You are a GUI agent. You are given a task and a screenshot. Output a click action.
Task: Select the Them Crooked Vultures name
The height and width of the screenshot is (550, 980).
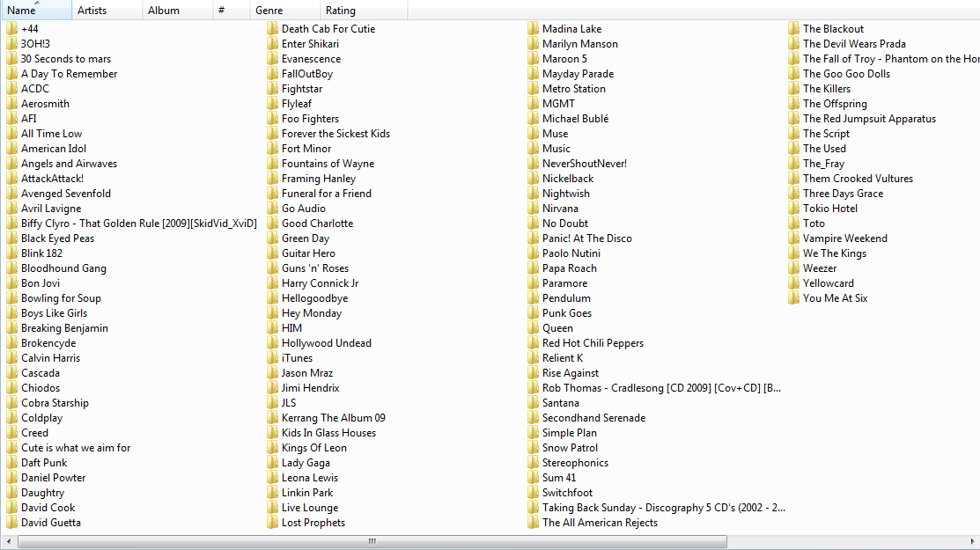pos(858,179)
